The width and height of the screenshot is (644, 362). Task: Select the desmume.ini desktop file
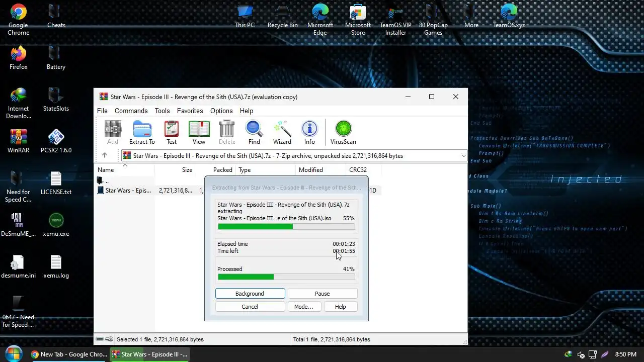pos(18,266)
